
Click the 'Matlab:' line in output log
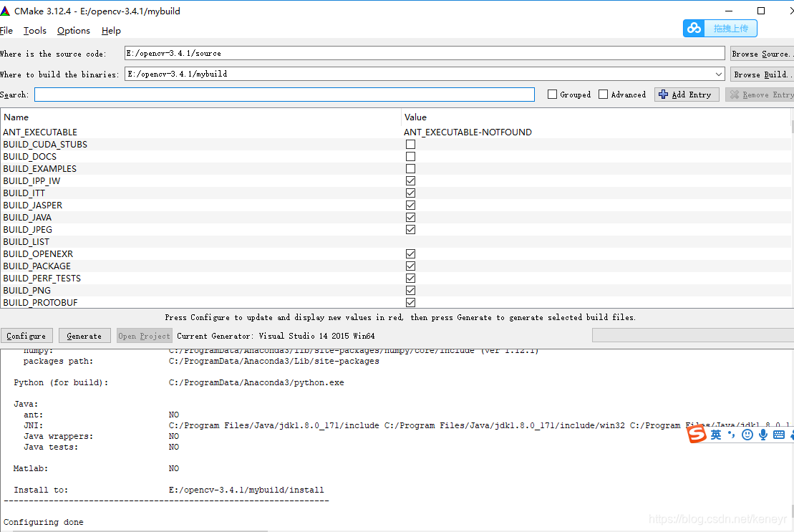tap(31, 468)
